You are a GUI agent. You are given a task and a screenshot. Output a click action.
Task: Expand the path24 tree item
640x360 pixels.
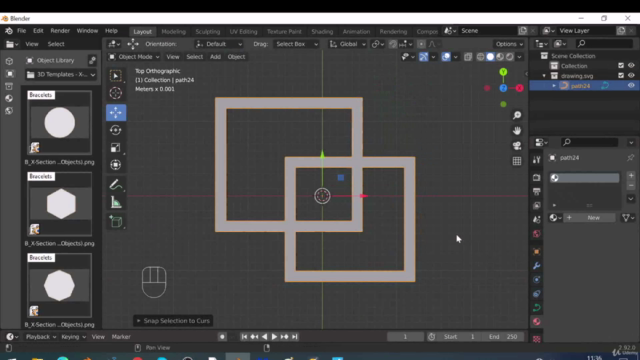[x=554, y=86]
